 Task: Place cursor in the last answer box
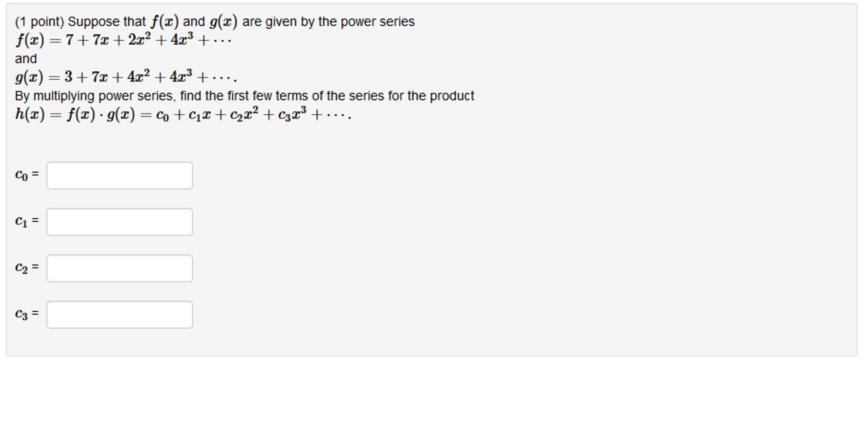click(119, 314)
